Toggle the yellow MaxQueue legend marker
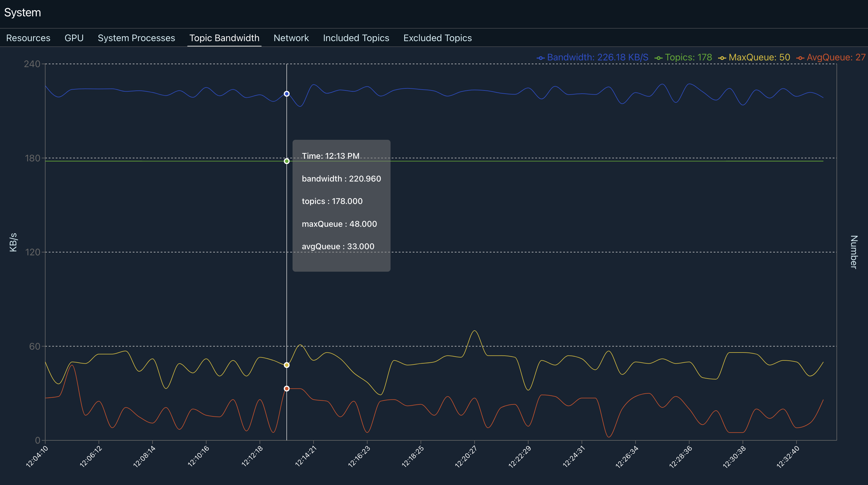Viewport: 868px width, 485px height. coord(722,58)
